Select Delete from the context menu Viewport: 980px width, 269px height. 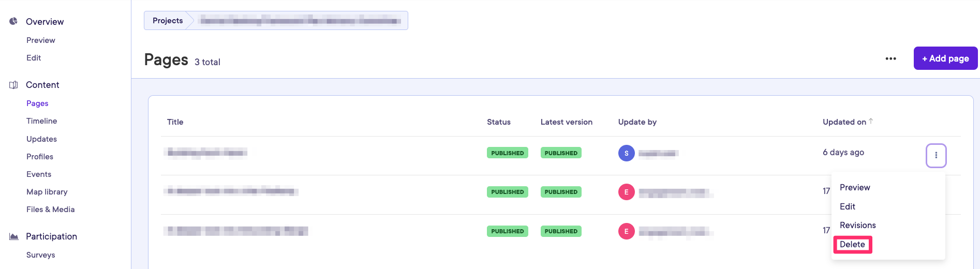[x=852, y=244]
